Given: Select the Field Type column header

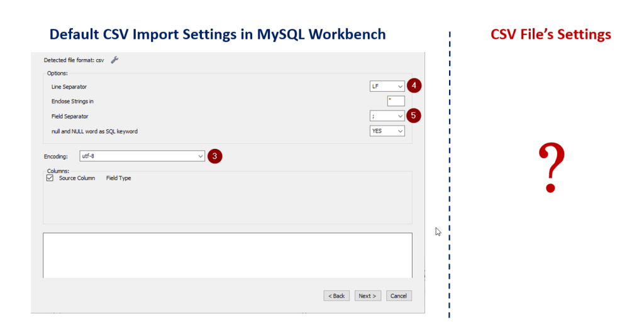Looking at the screenshot, I should tap(118, 178).
